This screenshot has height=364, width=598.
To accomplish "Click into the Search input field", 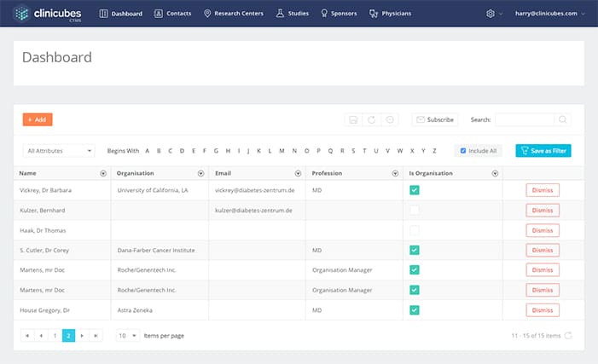I will pyautogui.click(x=525, y=120).
